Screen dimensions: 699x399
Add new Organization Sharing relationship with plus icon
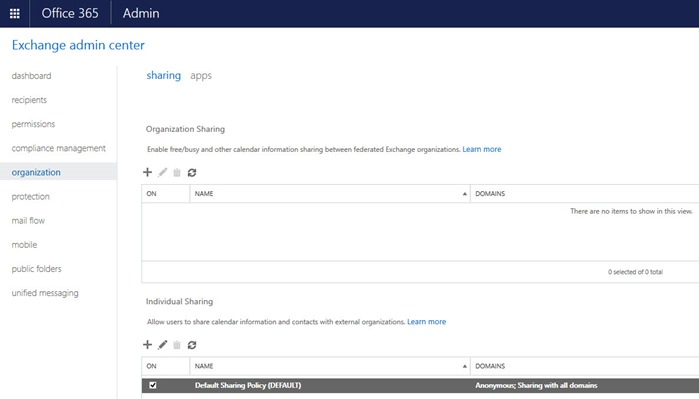[147, 172]
